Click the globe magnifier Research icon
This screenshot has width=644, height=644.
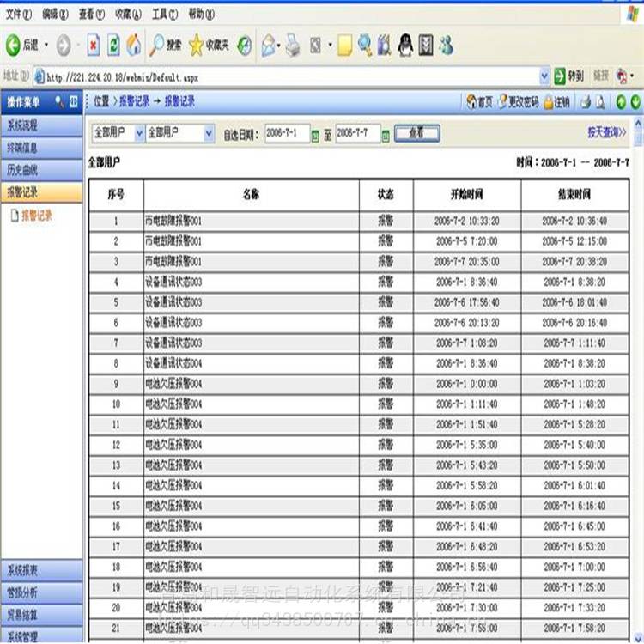pos(364,45)
